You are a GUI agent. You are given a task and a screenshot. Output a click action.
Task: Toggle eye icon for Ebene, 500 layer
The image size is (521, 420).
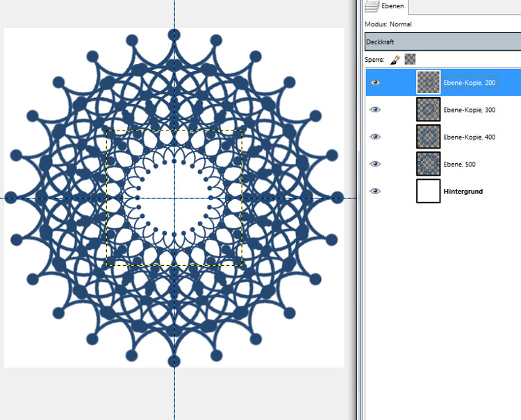point(376,164)
